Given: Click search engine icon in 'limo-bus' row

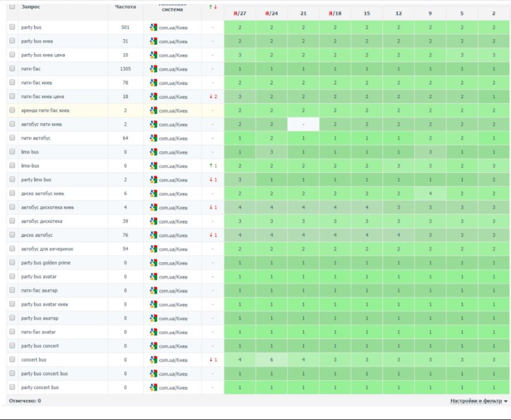Looking at the screenshot, I should coord(153,166).
